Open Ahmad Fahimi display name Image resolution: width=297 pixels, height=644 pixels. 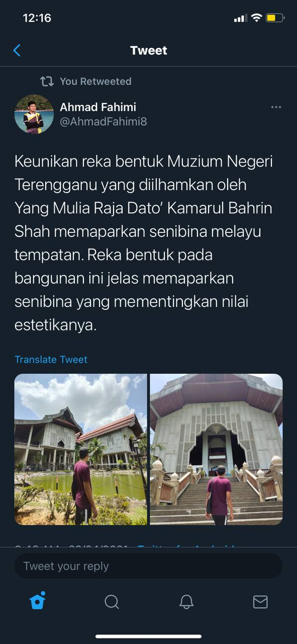click(x=98, y=107)
